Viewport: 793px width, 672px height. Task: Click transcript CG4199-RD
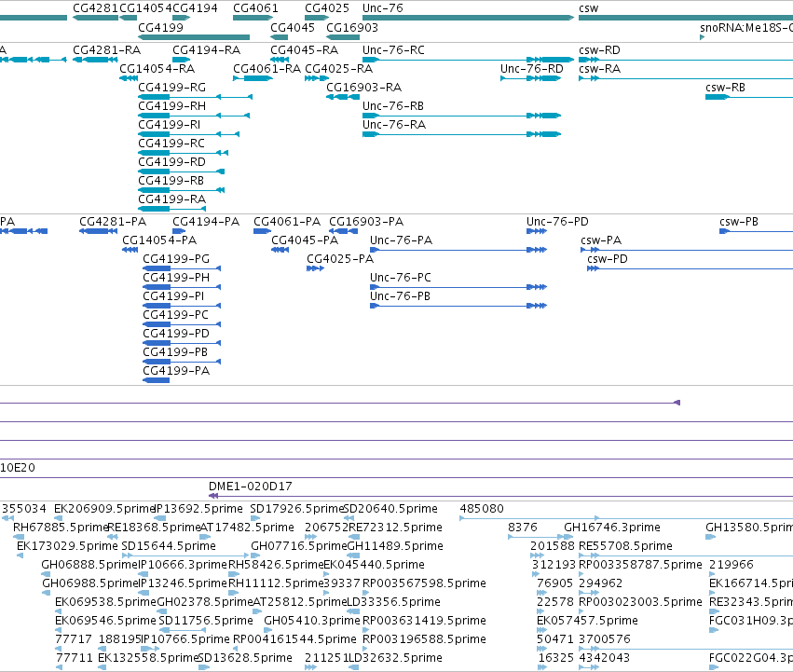pos(181,171)
